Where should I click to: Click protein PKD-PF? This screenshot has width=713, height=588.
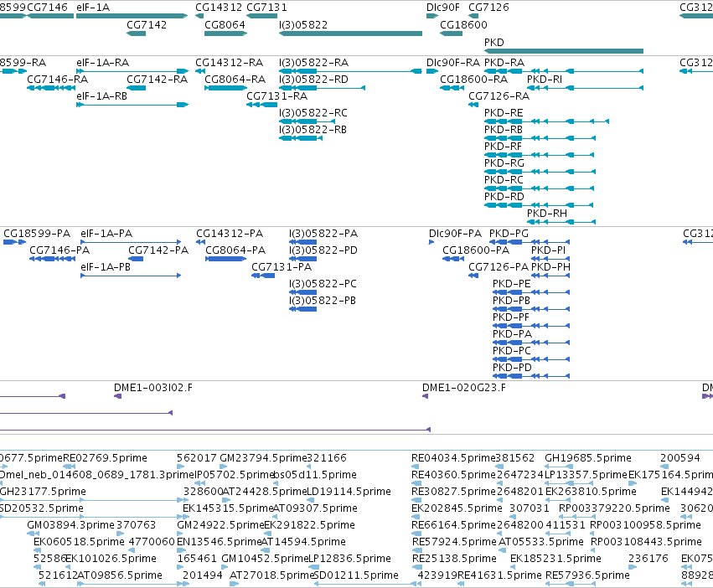coord(511,317)
